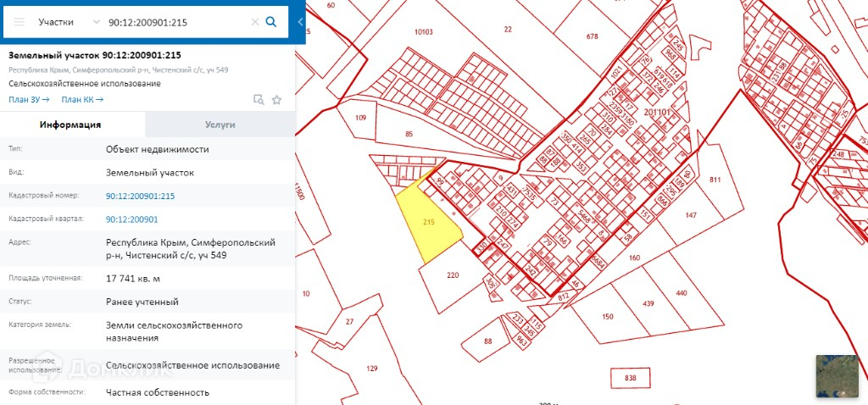The image size is (868, 405).
Task: Select parcel 22 on the map
Action: [508, 30]
